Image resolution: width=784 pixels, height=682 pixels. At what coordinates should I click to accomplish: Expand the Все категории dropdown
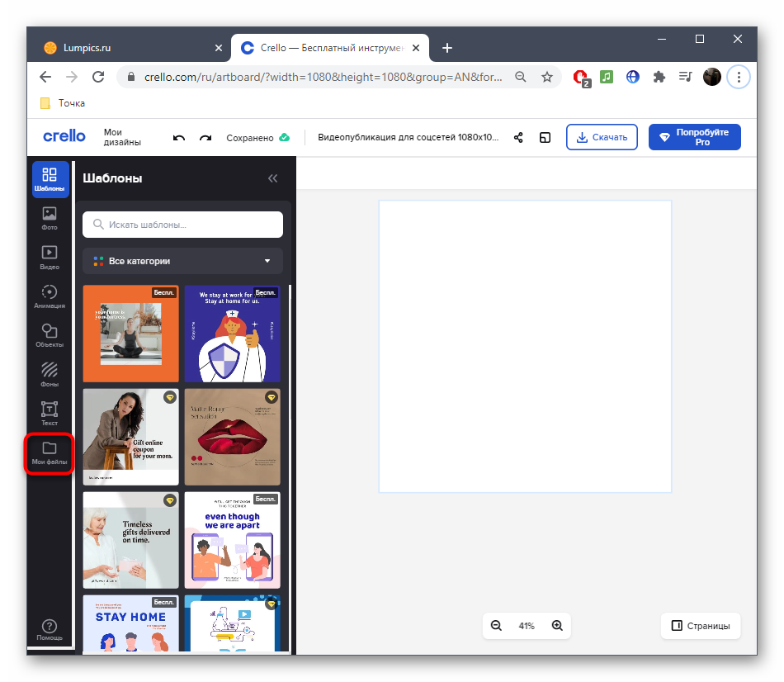(x=182, y=261)
